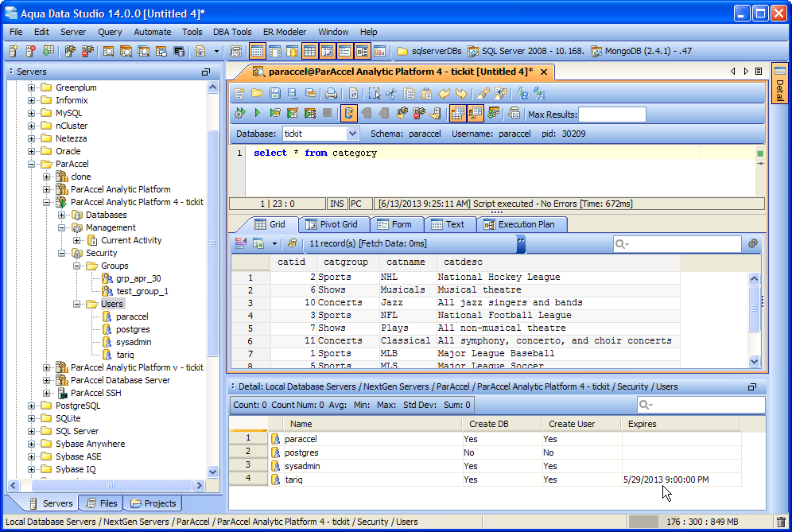
Task: Select the sysadmin row in Detail table
Action: click(485, 466)
